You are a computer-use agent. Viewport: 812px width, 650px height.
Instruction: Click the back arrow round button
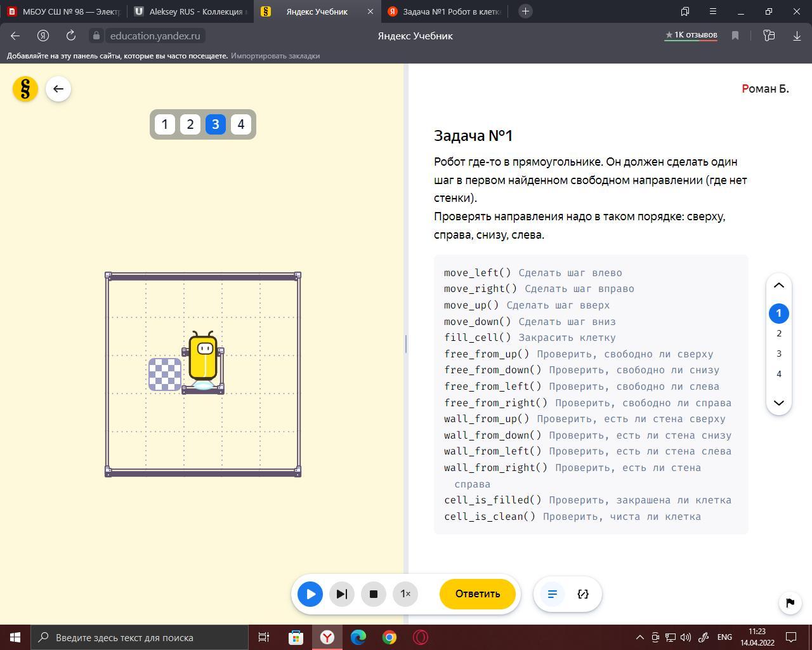[58, 89]
